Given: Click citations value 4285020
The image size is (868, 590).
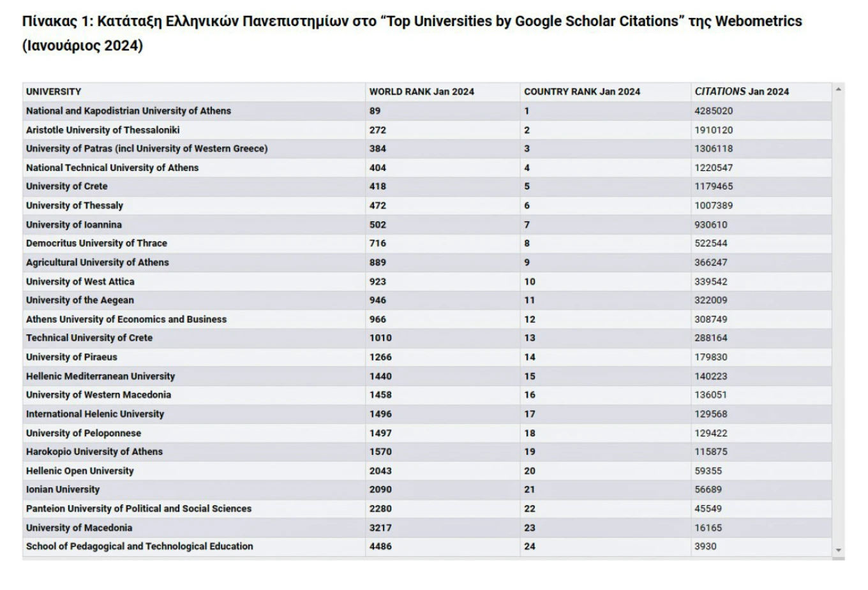Looking at the screenshot, I should click(714, 111).
